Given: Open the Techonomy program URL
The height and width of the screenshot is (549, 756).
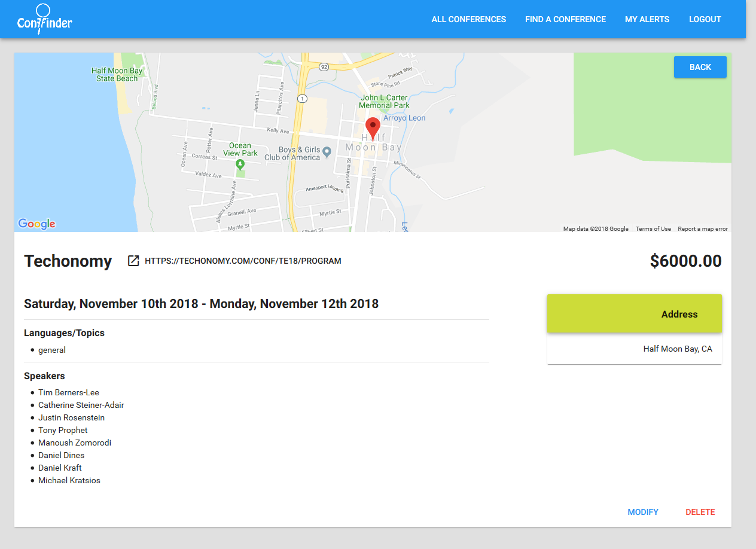Looking at the screenshot, I should click(243, 261).
